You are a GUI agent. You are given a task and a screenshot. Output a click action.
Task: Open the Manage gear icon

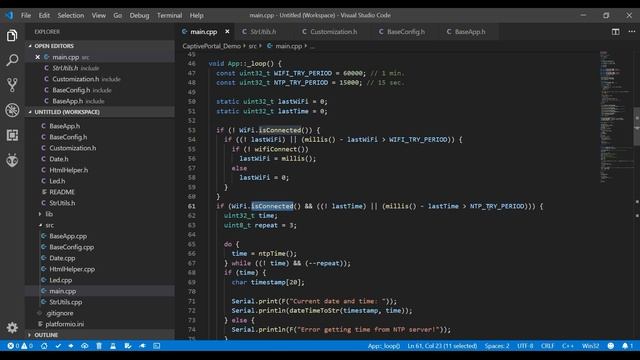[x=12, y=327]
